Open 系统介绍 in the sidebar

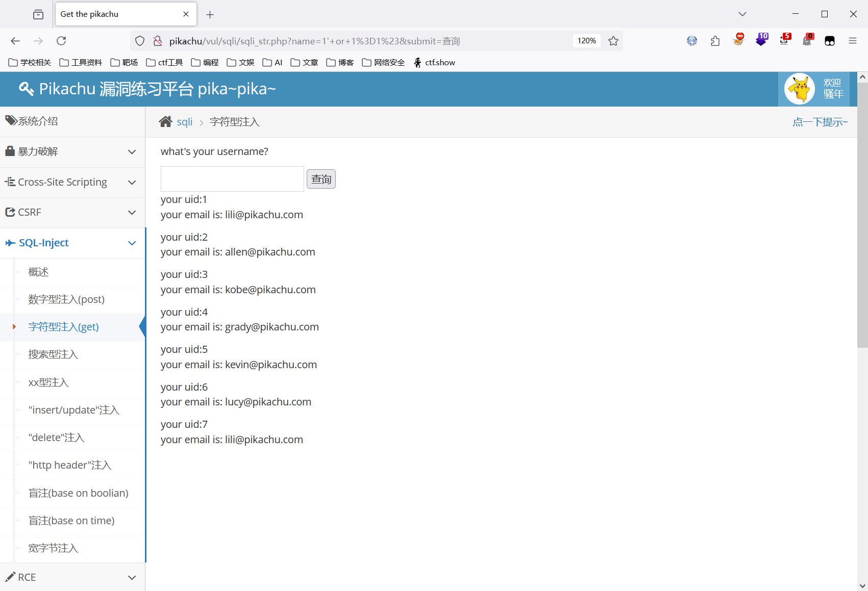pos(72,121)
